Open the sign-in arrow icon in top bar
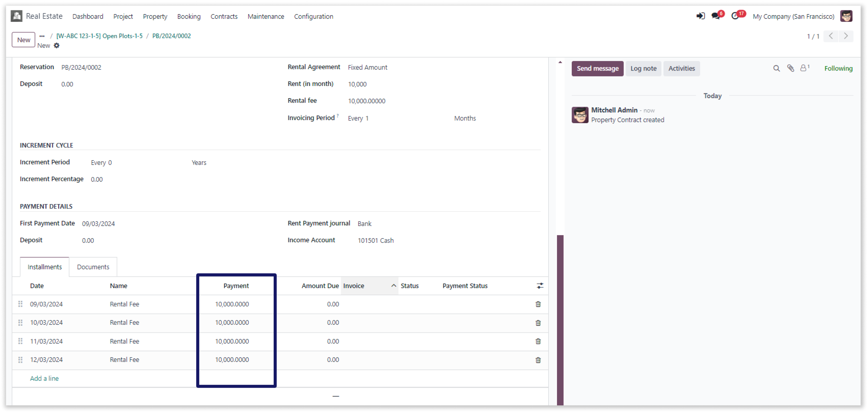The height and width of the screenshot is (412, 868). pos(700,16)
